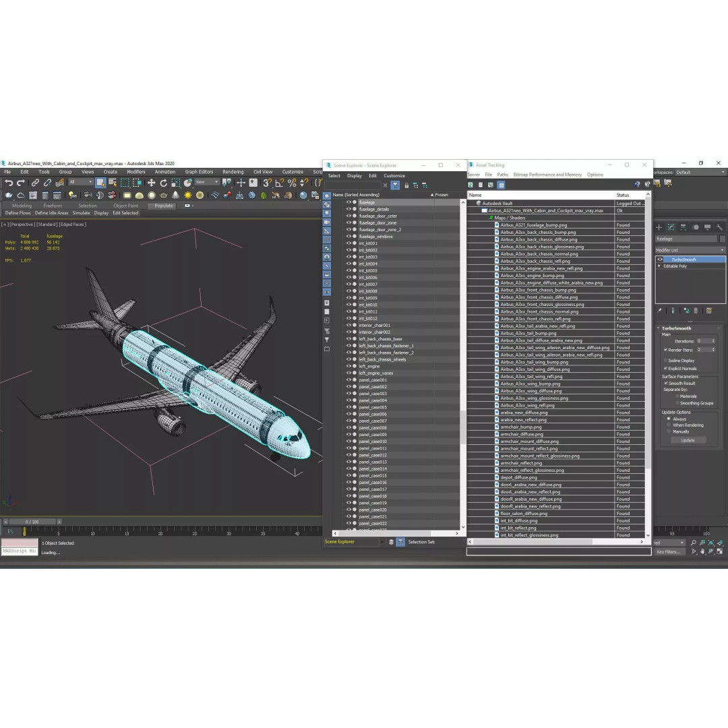The height and width of the screenshot is (728, 728).
Task: Click the Simulate button
Action: tap(82, 213)
